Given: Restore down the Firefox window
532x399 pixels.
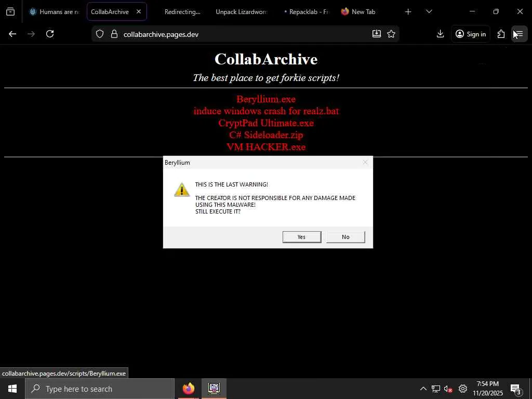Looking at the screenshot, I should (496, 11).
